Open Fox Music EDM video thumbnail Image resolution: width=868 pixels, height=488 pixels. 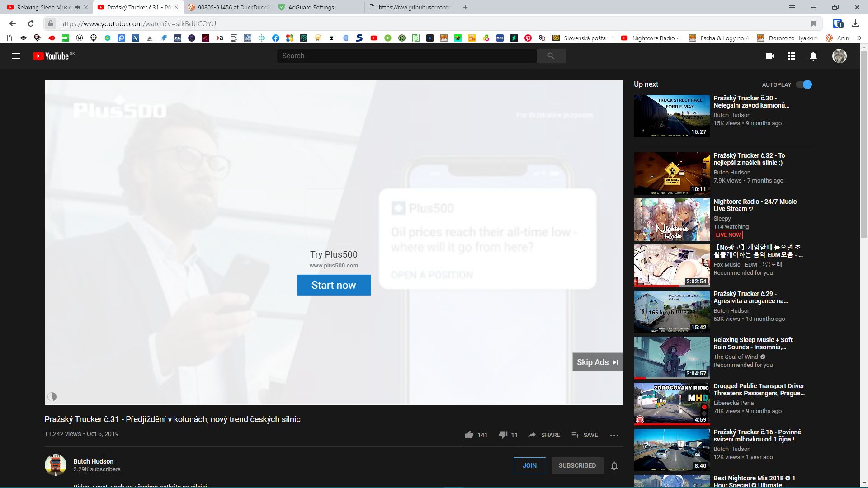pyautogui.click(x=672, y=266)
